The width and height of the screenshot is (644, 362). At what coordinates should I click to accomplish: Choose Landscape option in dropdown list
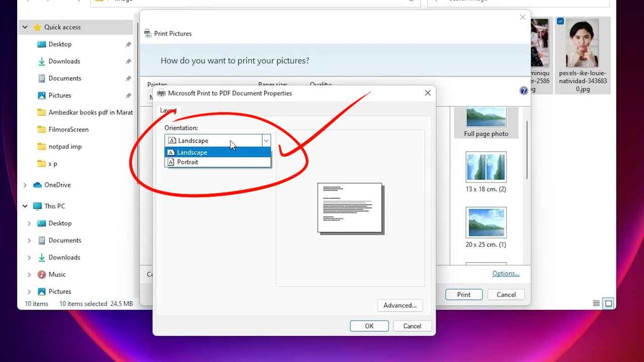(192, 152)
